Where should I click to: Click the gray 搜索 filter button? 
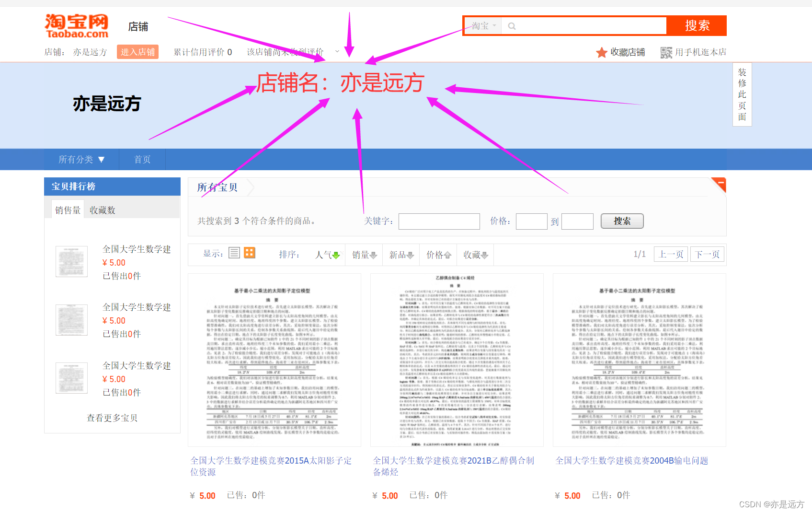pos(622,221)
